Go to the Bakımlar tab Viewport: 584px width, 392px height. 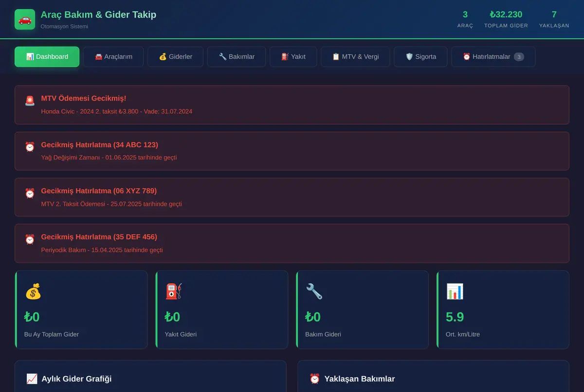tap(237, 57)
